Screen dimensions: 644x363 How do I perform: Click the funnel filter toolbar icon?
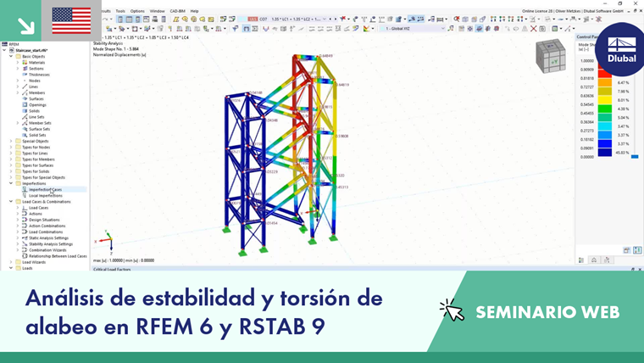pyautogui.click(x=236, y=29)
